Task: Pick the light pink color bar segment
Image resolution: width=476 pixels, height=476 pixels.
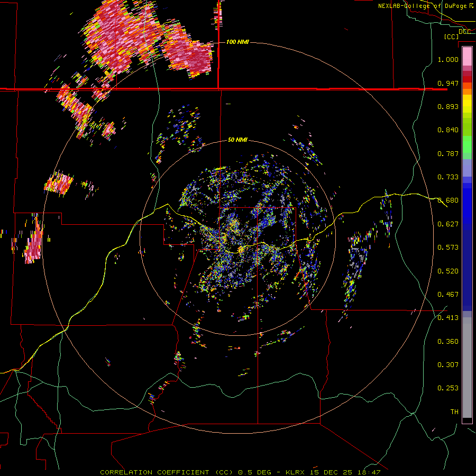Action: tap(467, 56)
